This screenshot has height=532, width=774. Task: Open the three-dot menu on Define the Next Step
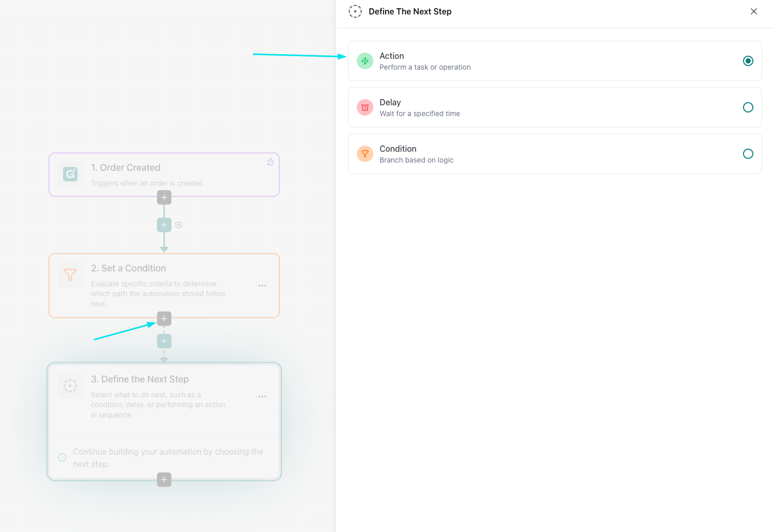[262, 396]
